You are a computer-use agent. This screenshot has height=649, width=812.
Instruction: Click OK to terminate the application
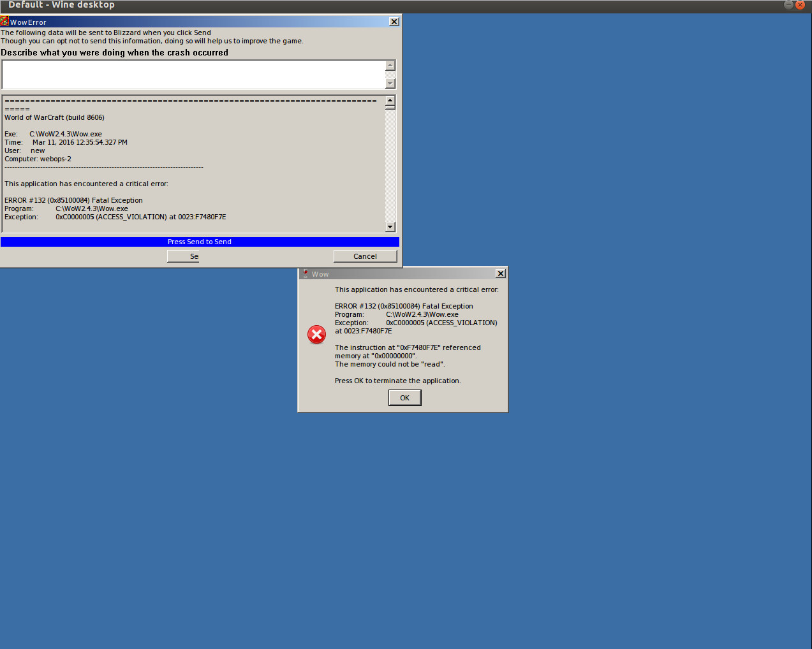[x=405, y=398]
